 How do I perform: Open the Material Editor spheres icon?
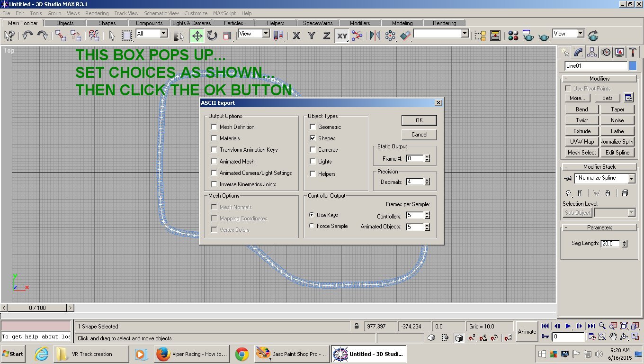click(513, 36)
